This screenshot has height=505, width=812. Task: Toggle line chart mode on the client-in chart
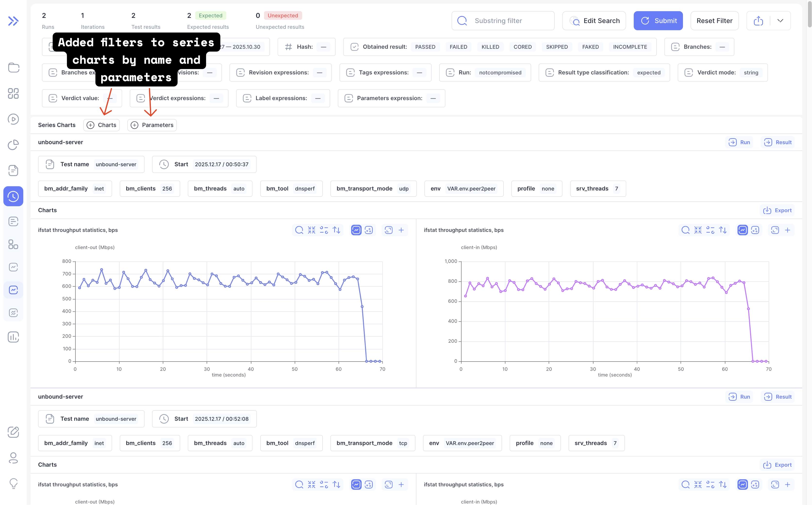[742, 230]
